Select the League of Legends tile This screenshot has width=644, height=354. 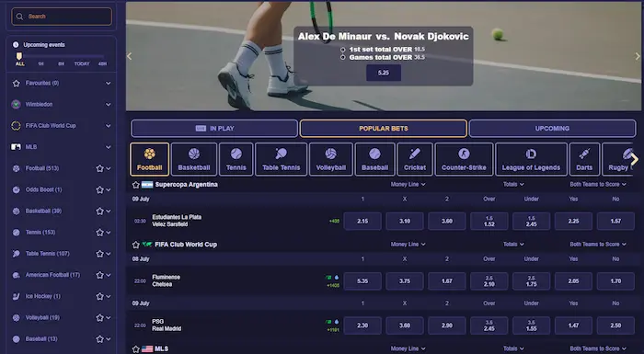click(x=531, y=159)
